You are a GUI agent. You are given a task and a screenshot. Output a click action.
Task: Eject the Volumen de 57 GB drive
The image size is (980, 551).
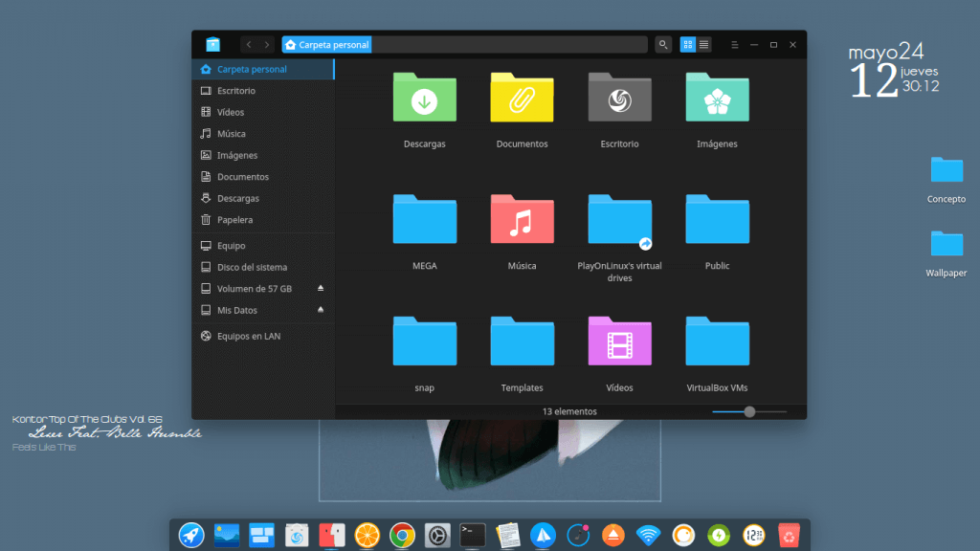tap(321, 288)
